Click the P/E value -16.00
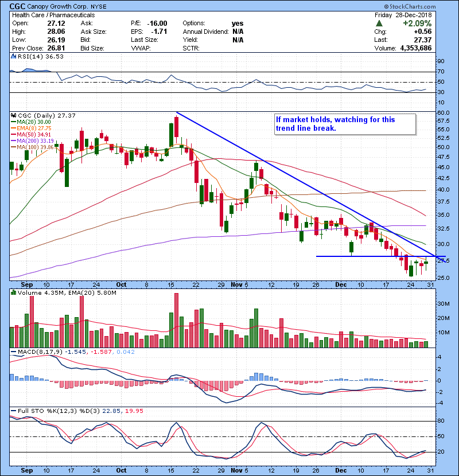The image size is (459, 476). (x=157, y=24)
